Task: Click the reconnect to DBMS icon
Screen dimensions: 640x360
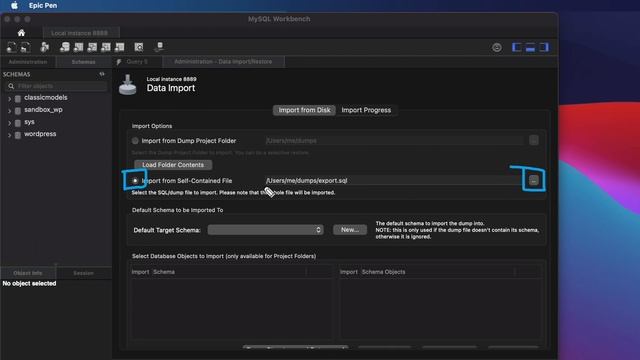Action: point(159,47)
